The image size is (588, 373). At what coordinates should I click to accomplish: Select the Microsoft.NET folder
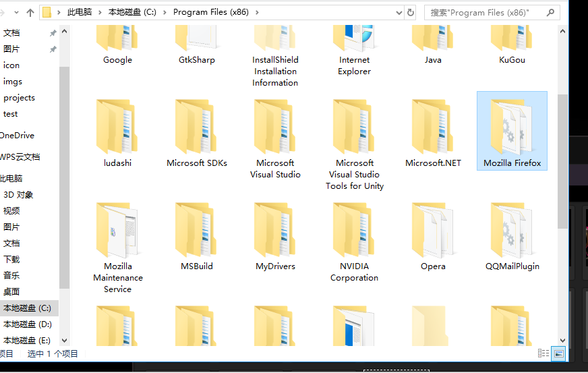click(x=433, y=134)
